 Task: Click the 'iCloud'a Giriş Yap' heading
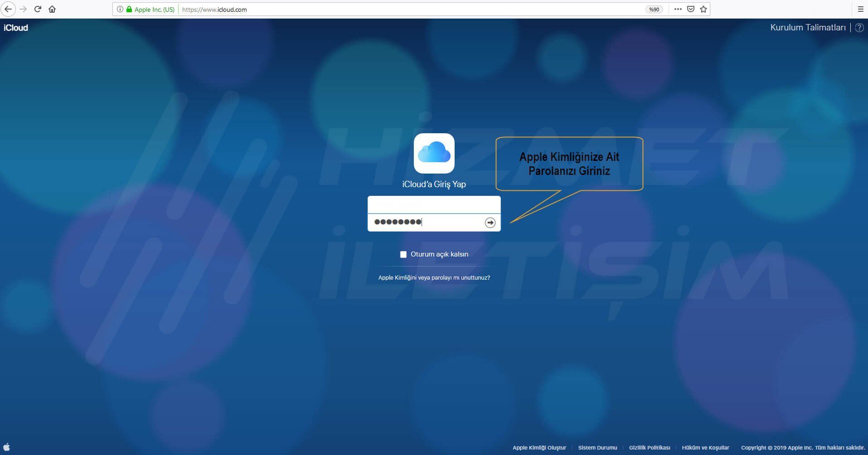pyautogui.click(x=434, y=184)
